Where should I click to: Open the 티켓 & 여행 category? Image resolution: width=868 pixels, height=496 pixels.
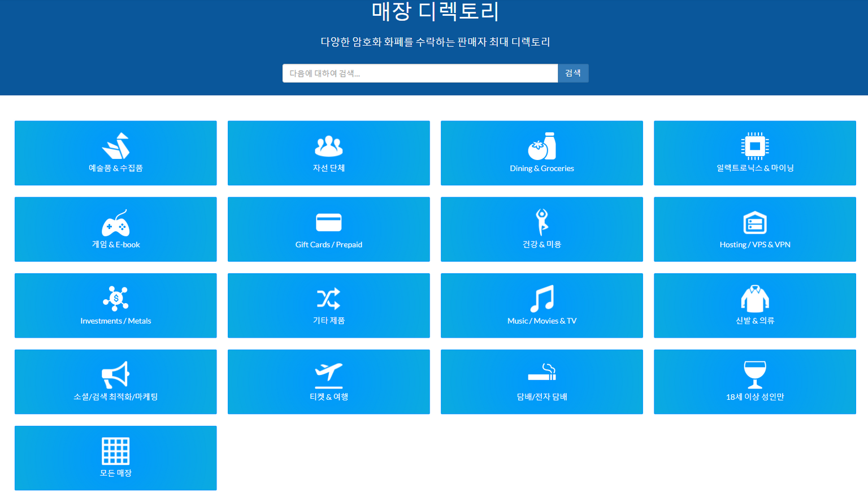[329, 382]
